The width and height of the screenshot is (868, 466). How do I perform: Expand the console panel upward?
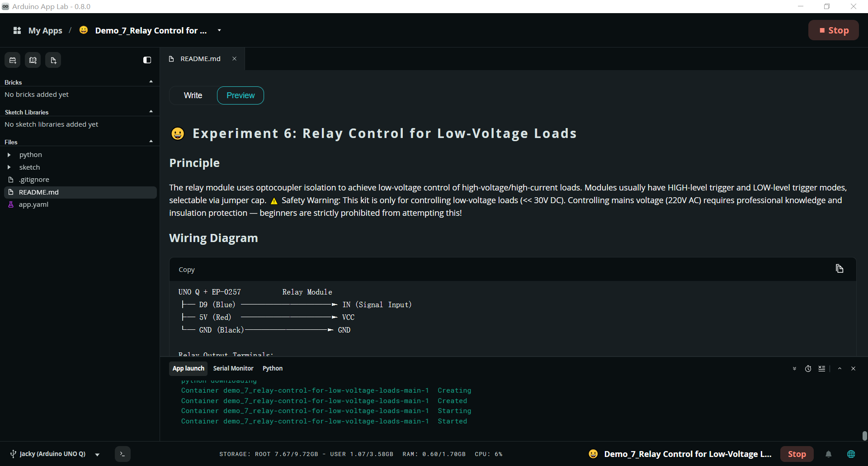click(x=840, y=369)
